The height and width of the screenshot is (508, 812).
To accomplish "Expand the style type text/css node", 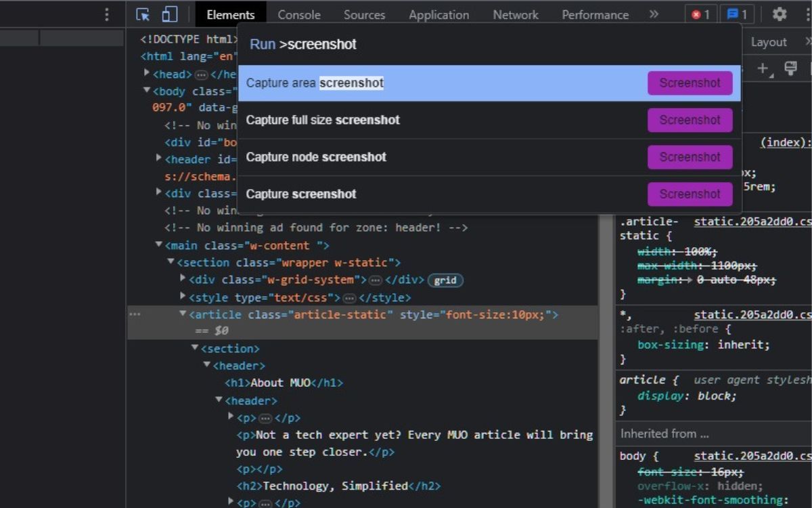I will pyautogui.click(x=183, y=297).
